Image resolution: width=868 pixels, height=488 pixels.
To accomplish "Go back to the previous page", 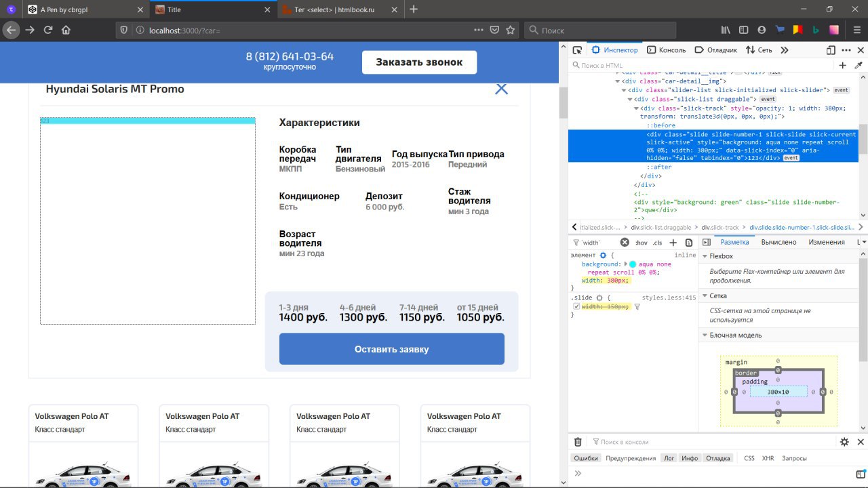I will tap(12, 30).
